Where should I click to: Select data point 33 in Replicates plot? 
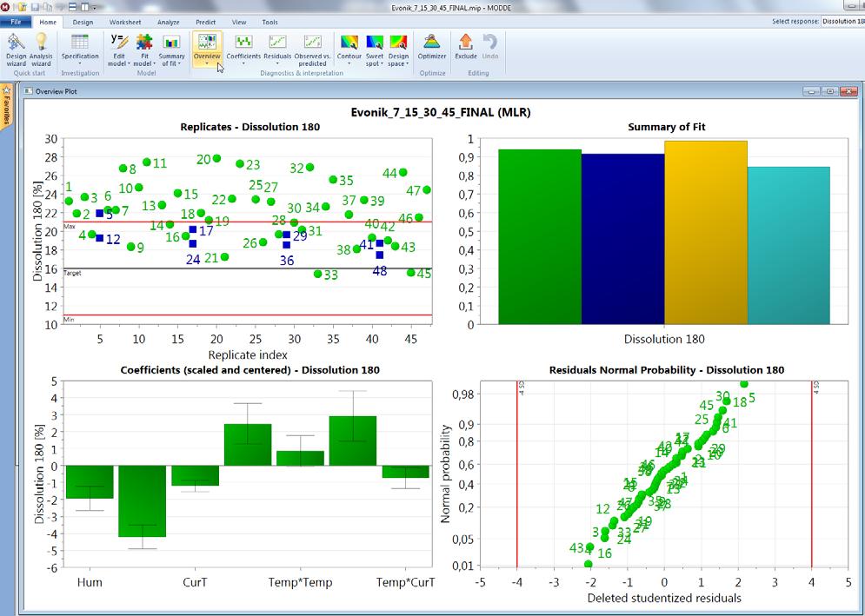point(317,274)
